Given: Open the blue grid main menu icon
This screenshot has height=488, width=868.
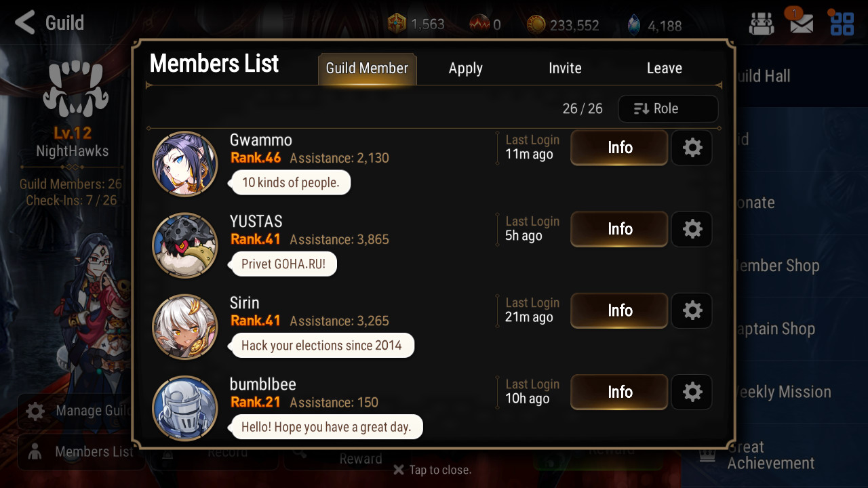Looking at the screenshot, I should 842,24.
